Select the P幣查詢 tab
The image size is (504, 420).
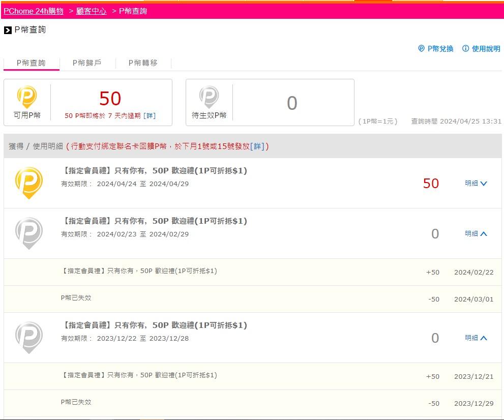[31, 63]
